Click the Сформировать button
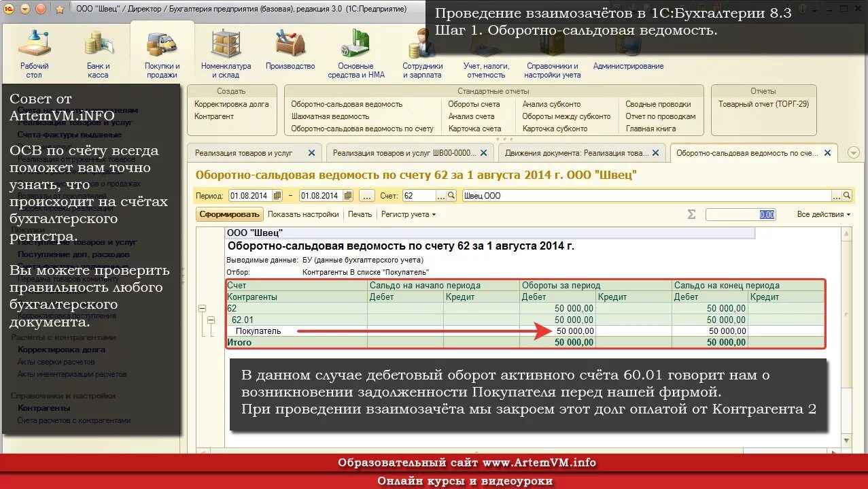868x489 pixels. 230,214
